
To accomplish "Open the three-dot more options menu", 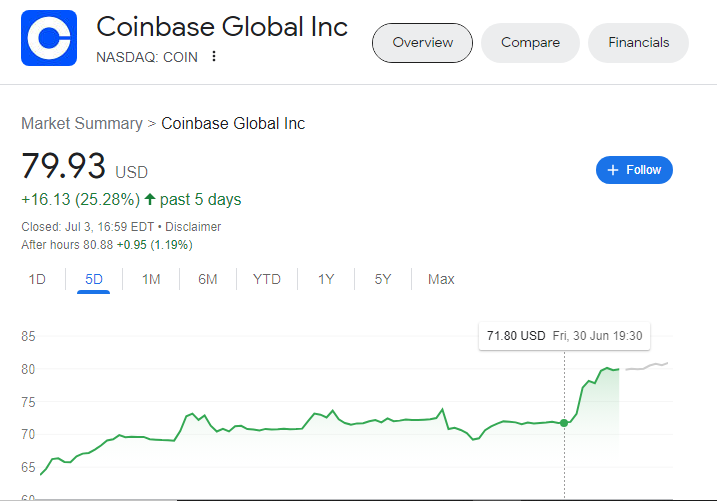I will coord(213,57).
